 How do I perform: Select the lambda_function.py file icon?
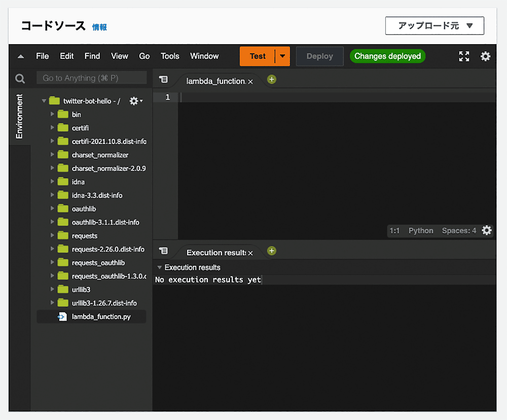point(62,317)
